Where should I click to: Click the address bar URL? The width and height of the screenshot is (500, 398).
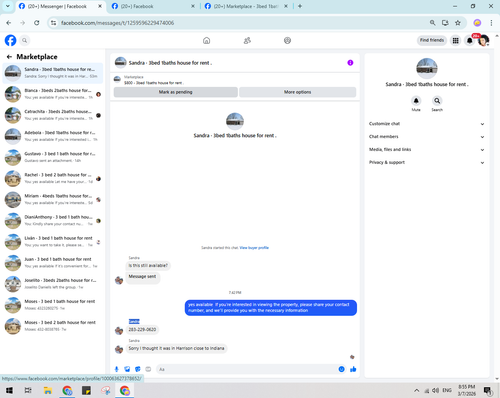coord(117,23)
